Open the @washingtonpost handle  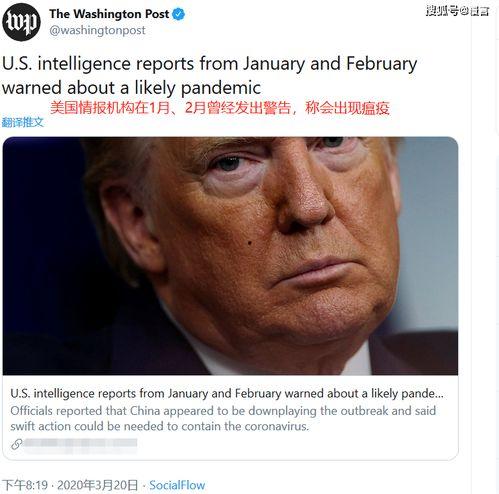coord(97,30)
